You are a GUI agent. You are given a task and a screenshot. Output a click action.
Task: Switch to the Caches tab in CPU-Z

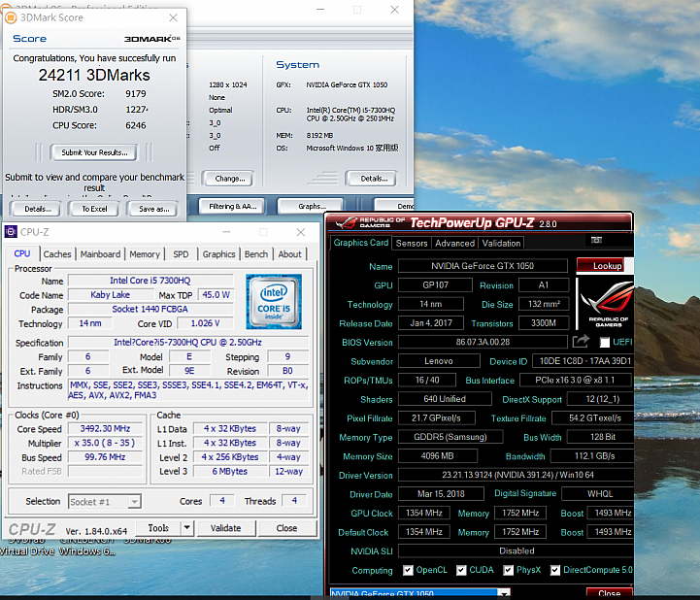57,254
